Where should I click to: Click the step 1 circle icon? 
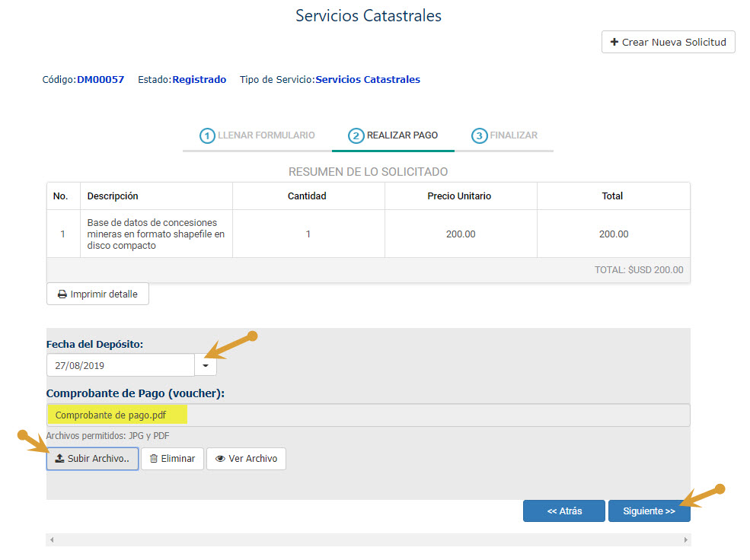pos(207,135)
